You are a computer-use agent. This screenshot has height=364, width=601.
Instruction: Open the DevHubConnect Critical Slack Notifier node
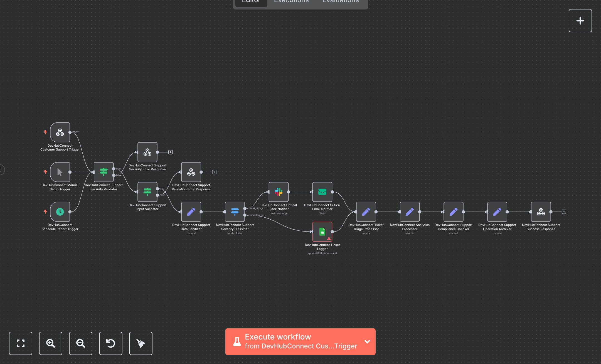(x=278, y=192)
